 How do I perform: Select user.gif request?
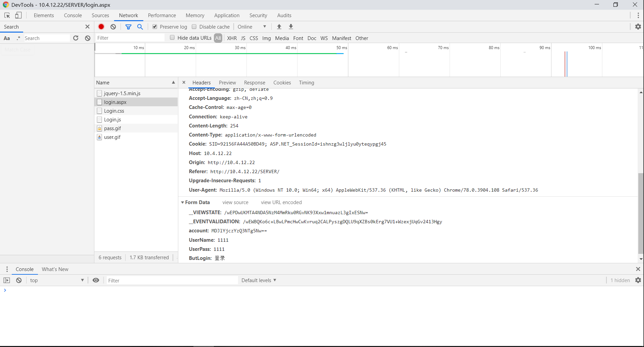136,137
